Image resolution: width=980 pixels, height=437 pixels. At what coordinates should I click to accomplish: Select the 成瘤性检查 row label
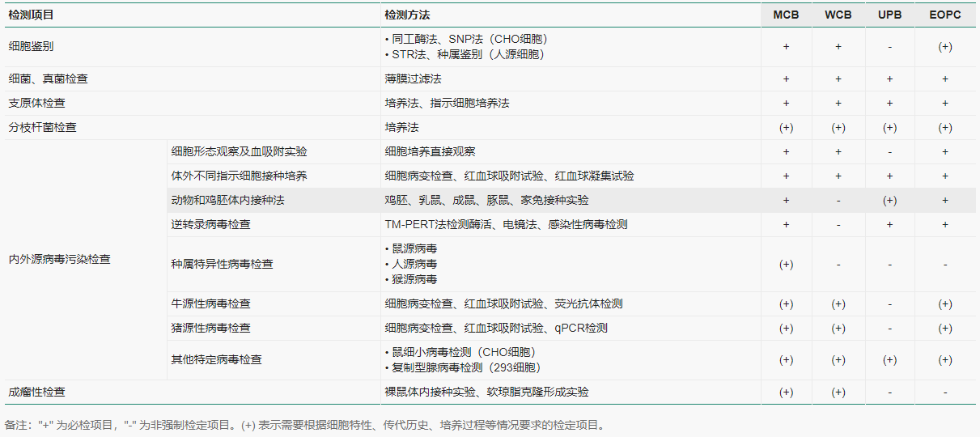point(37,392)
